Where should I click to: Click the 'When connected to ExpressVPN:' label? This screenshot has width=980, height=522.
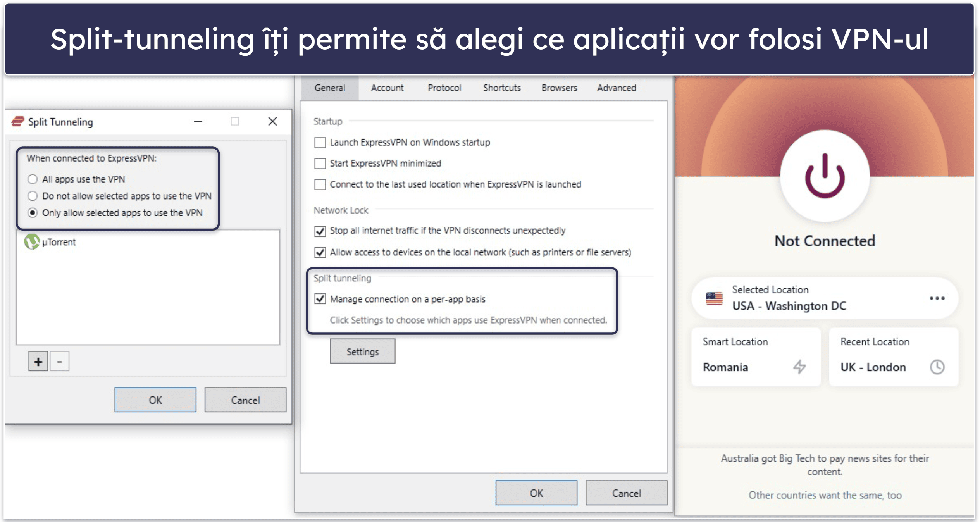pyautogui.click(x=91, y=158)
